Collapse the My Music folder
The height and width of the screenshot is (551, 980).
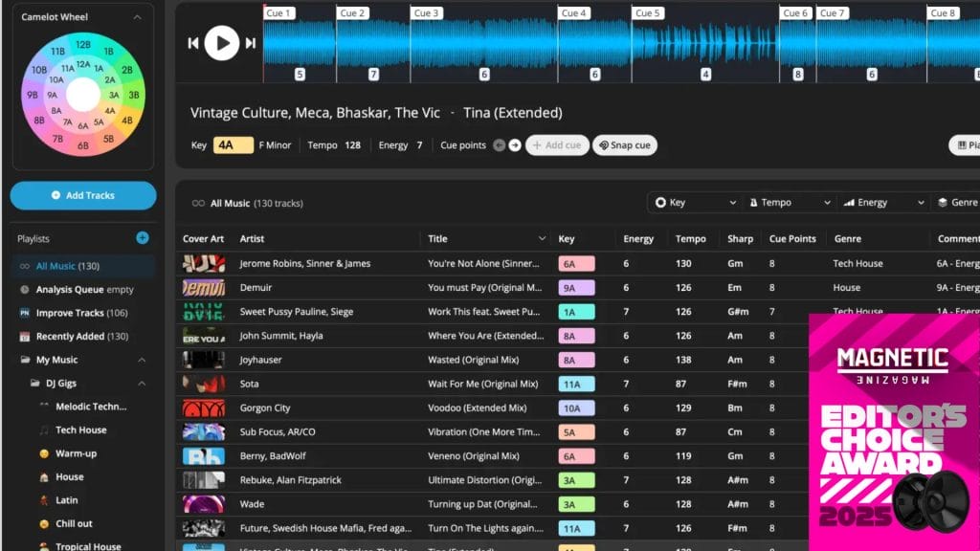click(142, 361)
